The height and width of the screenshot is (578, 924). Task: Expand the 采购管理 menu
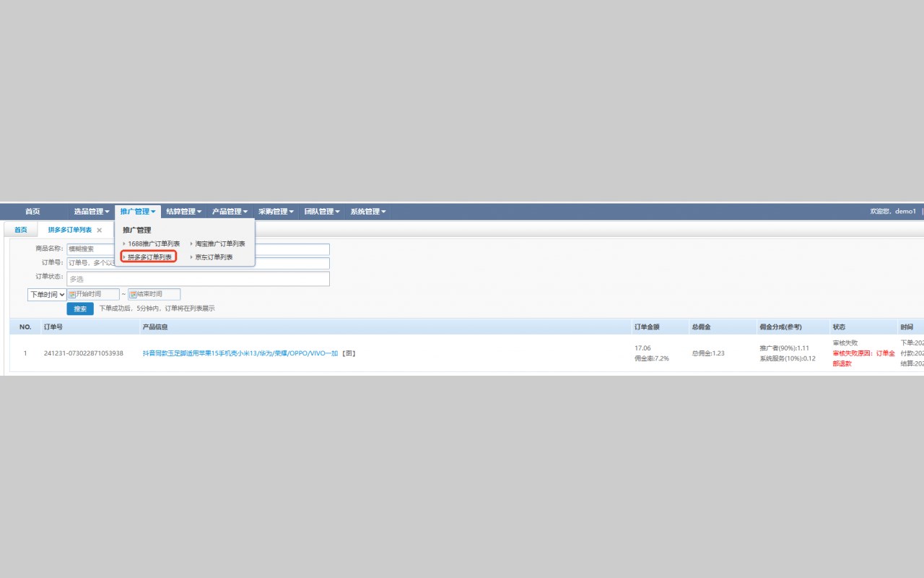pyautogui.click(x=276, y=212)
